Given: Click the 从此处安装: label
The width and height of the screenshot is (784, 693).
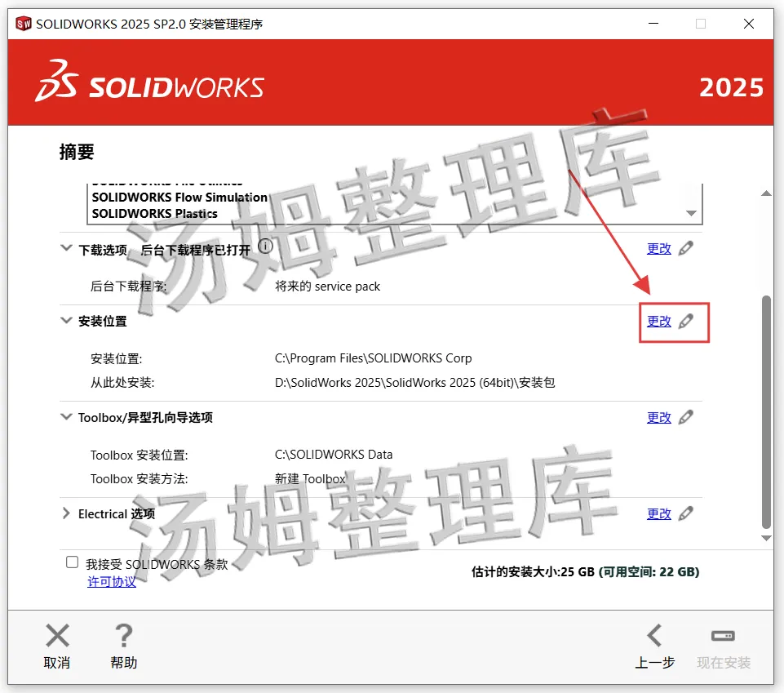Looking at the screenshot, I should point(122,383).
